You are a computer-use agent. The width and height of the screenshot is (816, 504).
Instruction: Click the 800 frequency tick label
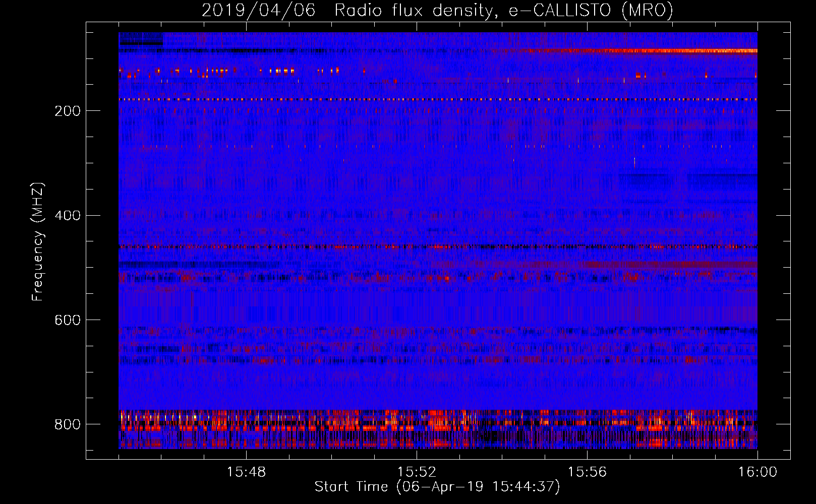(68, 424)
